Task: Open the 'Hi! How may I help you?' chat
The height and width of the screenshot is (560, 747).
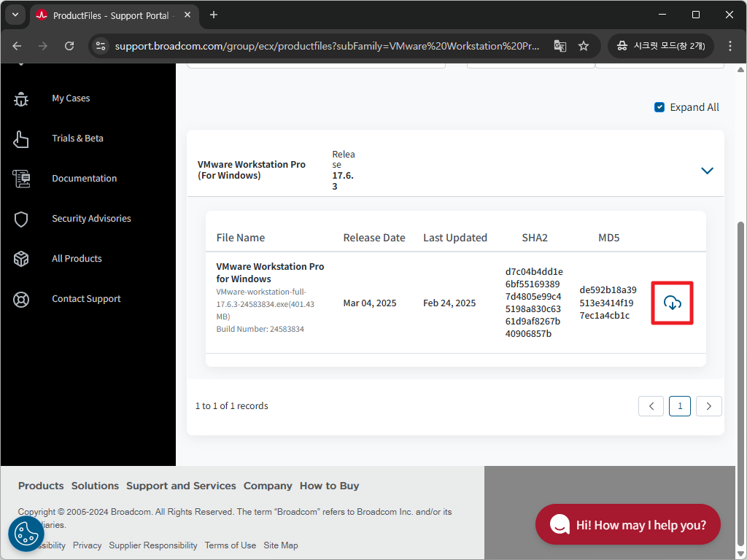Action: 628,524
